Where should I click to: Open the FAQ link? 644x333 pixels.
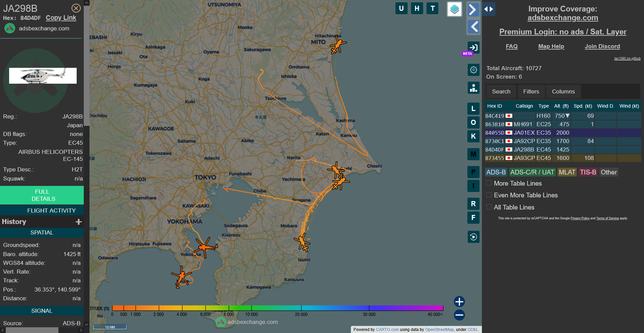tap(512, 46)
